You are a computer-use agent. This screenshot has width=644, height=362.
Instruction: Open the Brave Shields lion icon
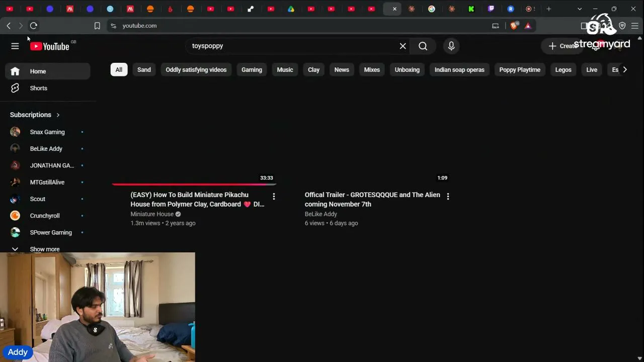coord(514,26)
